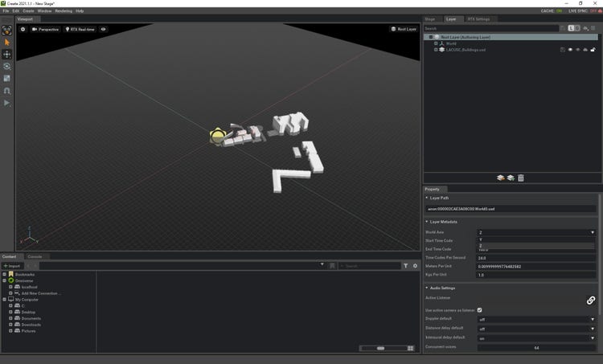The height and width of the screenshot is (364, 603).
Task: Open the World Axis dropdown
Action: pos(536,232)
